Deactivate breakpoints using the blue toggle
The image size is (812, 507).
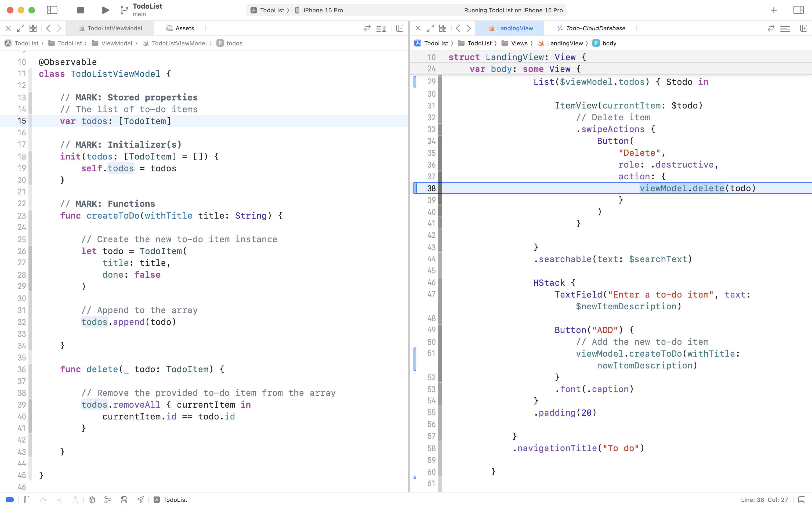click(x=10, y=500)
